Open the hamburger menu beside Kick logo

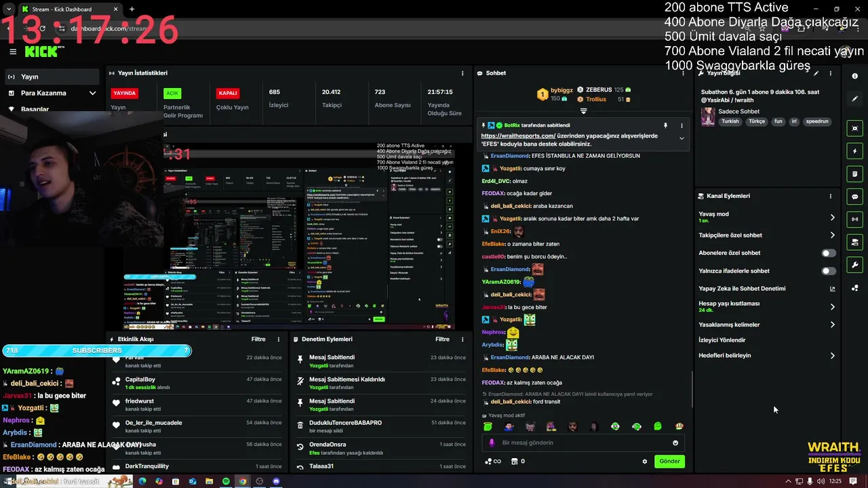tap(13, 52)
